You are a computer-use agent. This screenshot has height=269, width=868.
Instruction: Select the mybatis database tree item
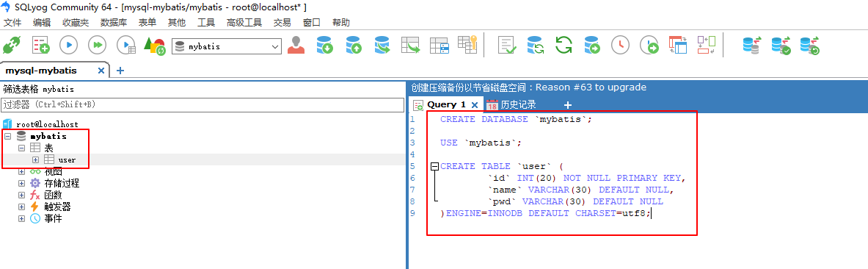click(48, 137)
